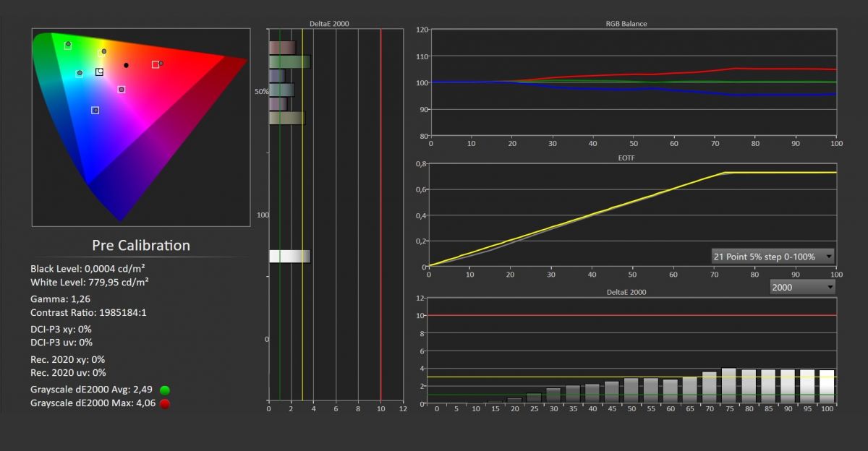Click the RGB Balance chart title

click(x=626, y=24)
